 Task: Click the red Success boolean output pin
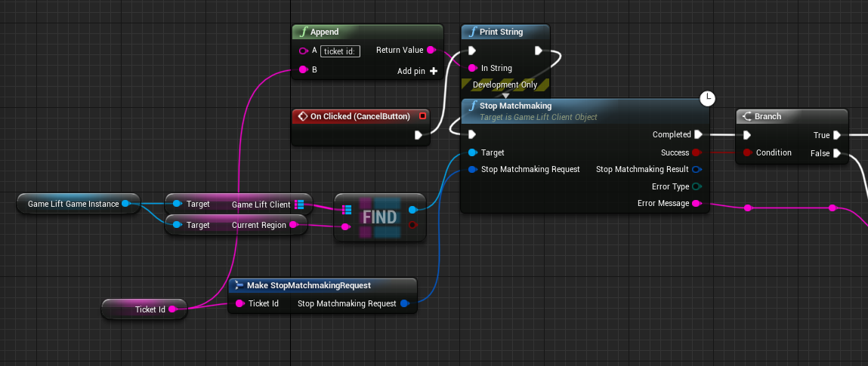(x=697, y=152)
